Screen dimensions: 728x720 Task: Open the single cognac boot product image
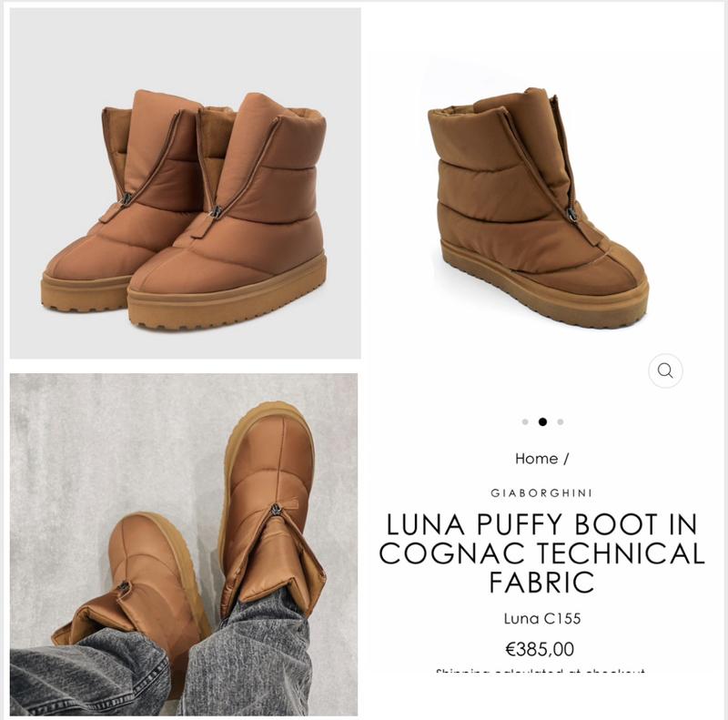[539, 208]
